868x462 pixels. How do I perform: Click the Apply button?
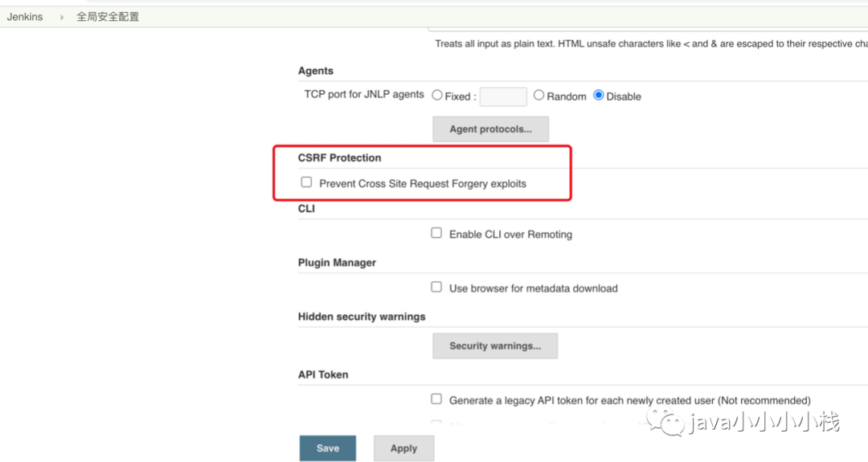[x=403, y=448]
